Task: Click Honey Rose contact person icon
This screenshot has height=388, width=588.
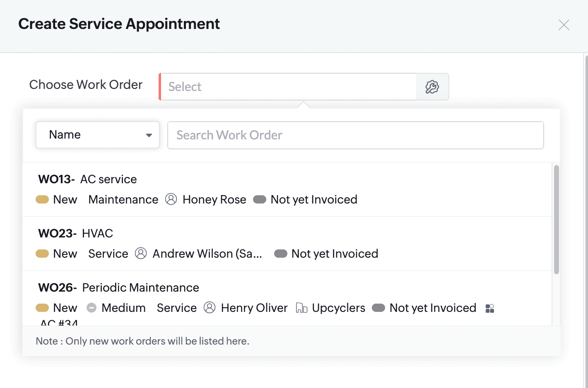Action: [x=171, y=199]
